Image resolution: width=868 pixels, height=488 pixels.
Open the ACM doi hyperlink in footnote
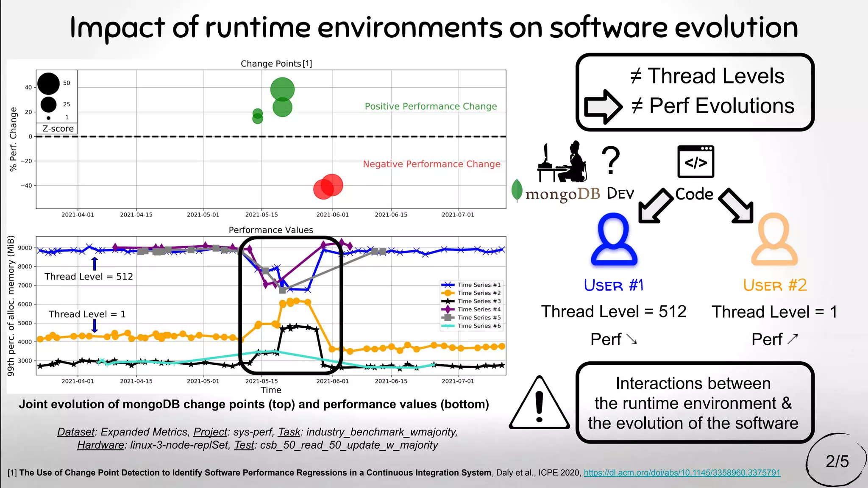coord(682,473)
